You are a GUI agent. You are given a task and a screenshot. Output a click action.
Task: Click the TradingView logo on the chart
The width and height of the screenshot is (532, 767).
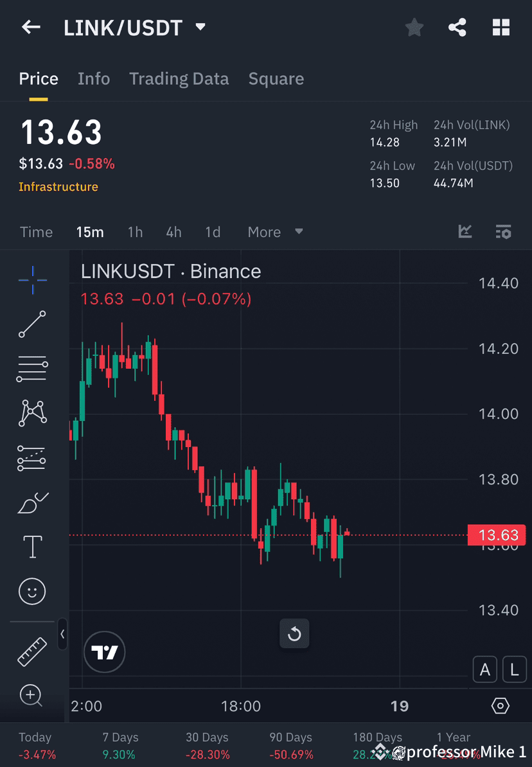click(x=104, y=651)
